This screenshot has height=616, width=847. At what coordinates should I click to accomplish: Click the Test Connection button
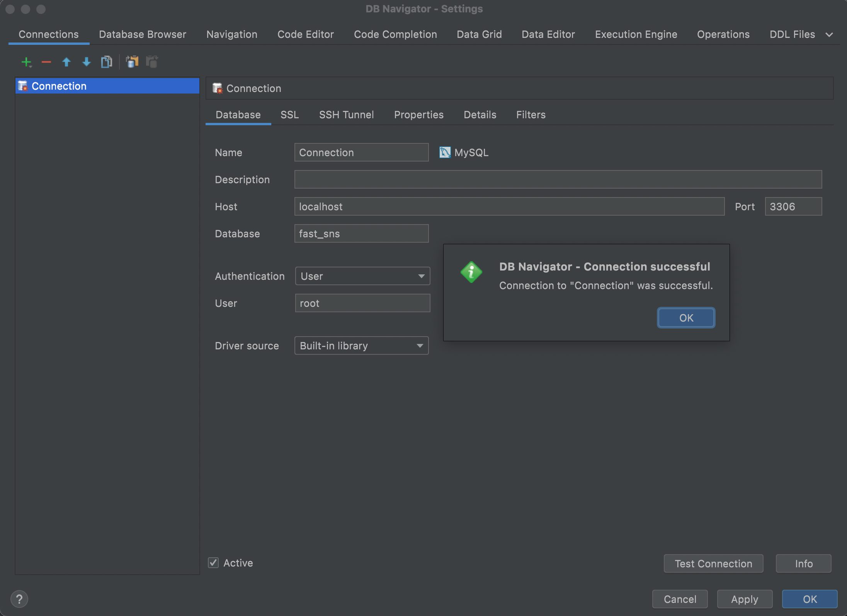[x=713, y=563]
